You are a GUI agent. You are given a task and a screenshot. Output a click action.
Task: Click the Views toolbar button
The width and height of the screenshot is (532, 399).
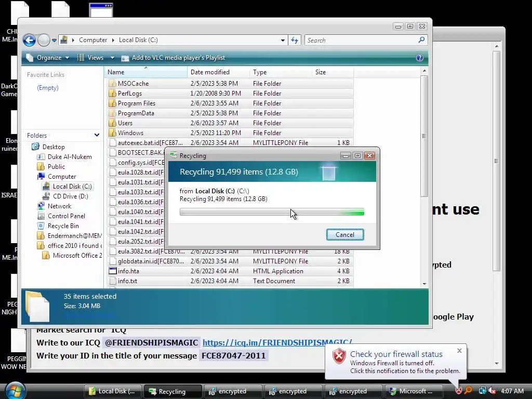pyautogui.click(x=91, y=58)
